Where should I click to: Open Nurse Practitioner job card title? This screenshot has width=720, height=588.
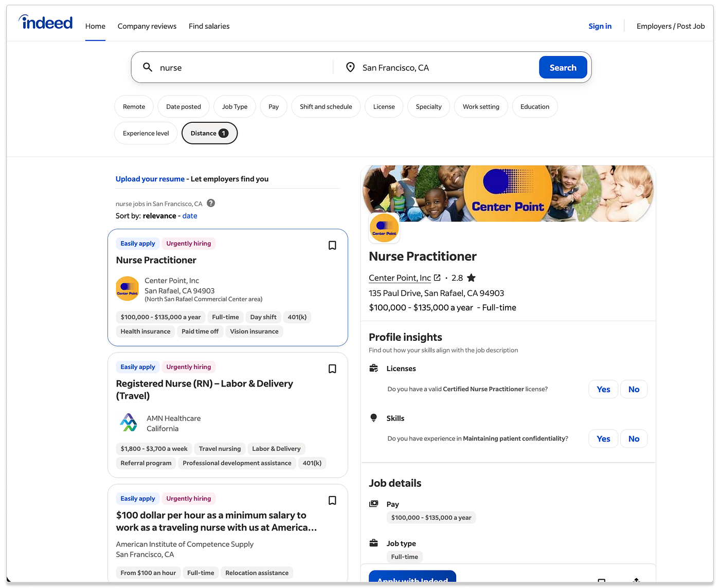pyautogui.click(x=156, y=260)
